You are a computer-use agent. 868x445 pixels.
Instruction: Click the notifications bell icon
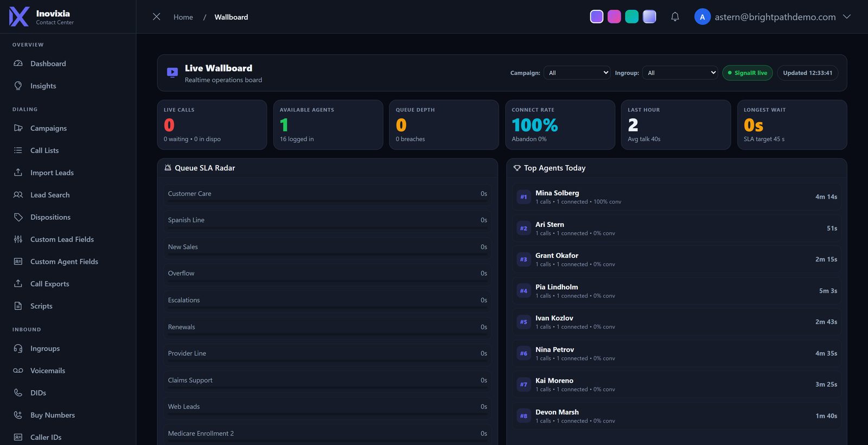[675, 17]
